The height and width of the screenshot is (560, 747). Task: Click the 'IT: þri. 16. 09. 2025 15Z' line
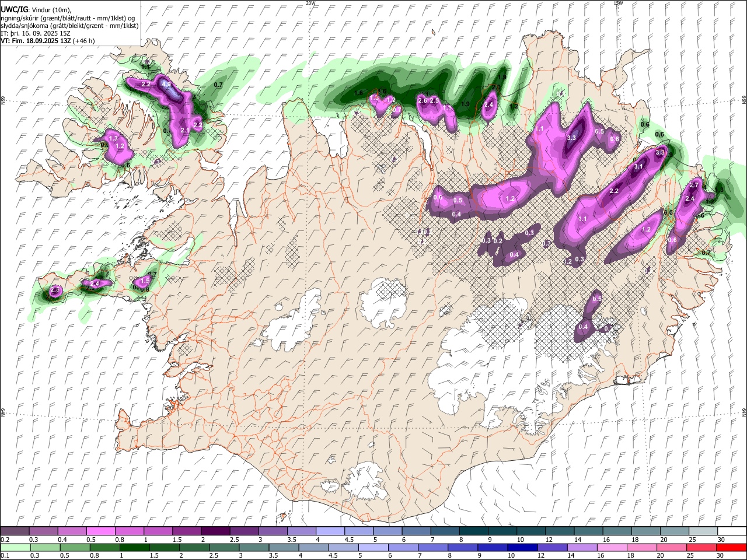36,33
